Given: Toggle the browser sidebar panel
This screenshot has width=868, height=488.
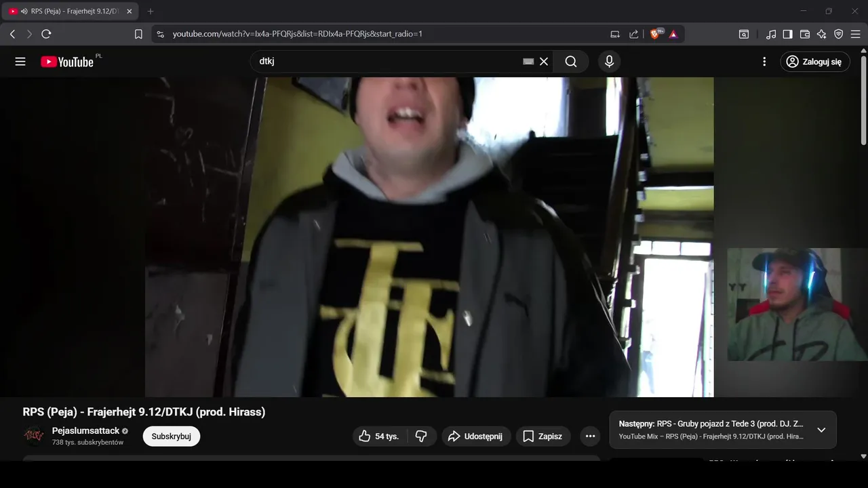Looking at the screenshot, I should tap(787, 34).
